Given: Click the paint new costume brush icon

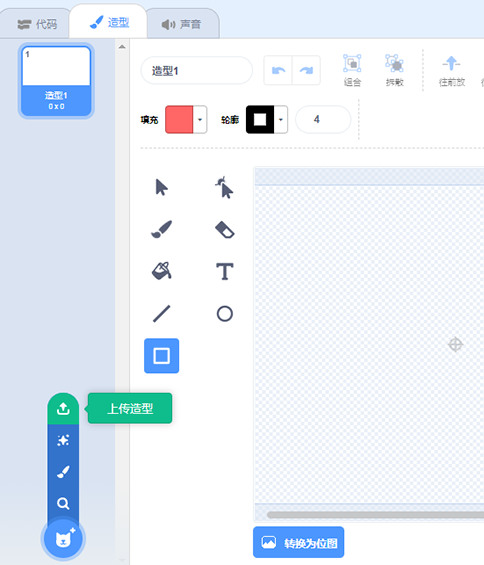Looking at the screenshot, I should pos(63,472).
